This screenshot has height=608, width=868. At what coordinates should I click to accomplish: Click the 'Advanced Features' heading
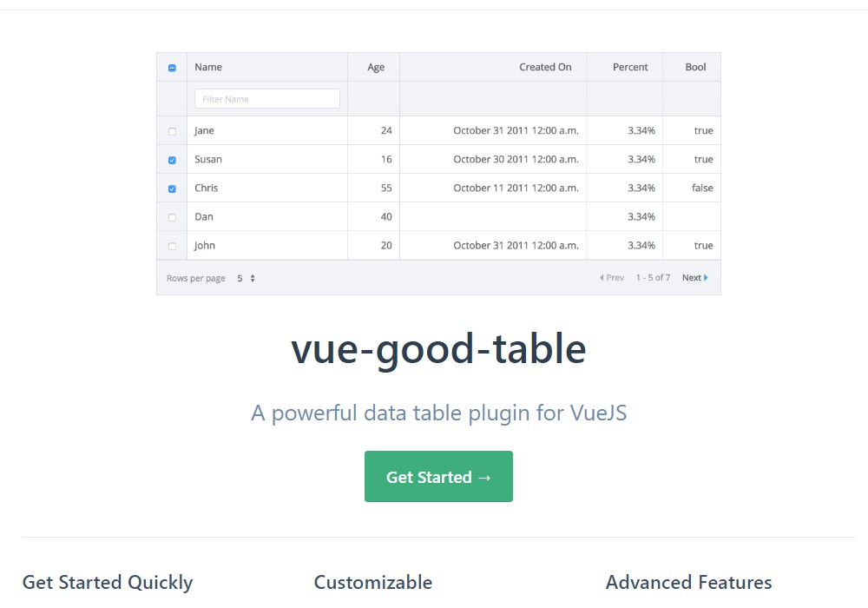(x=688, y=583)
